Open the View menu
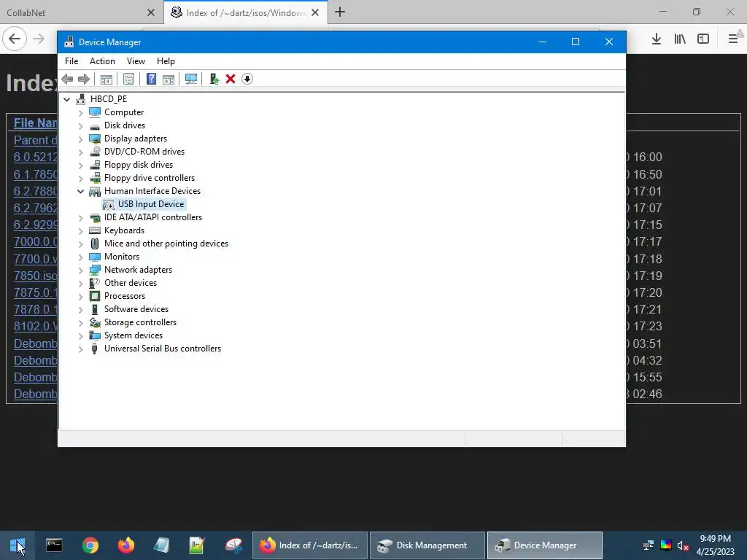The image size is (747, 560). (x=136, y=61)
